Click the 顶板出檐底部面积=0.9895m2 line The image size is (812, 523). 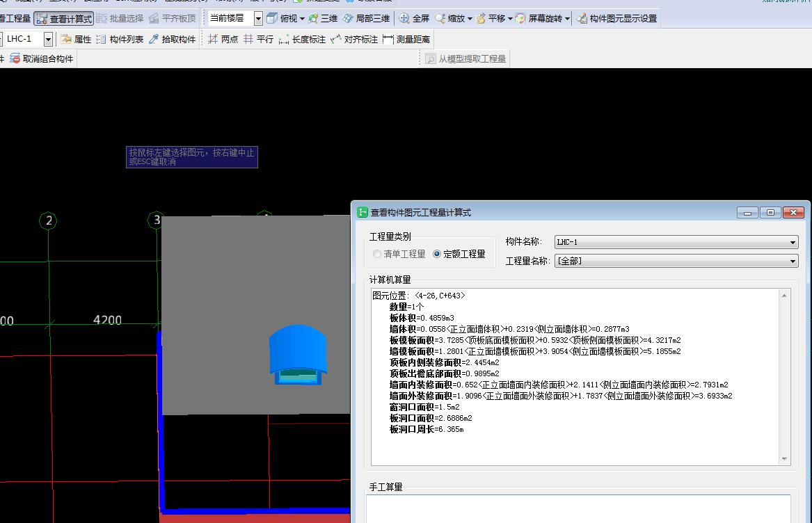click(x=445, y=374)
